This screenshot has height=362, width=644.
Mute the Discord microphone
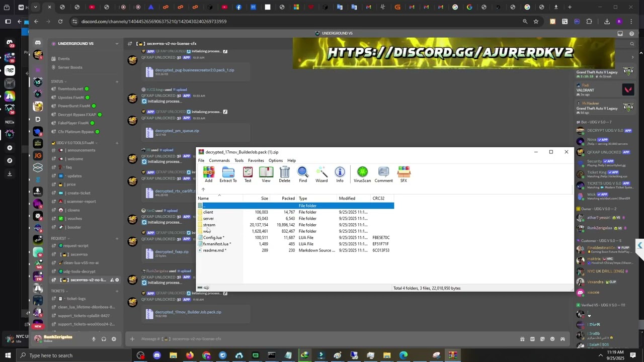(94, 339)
